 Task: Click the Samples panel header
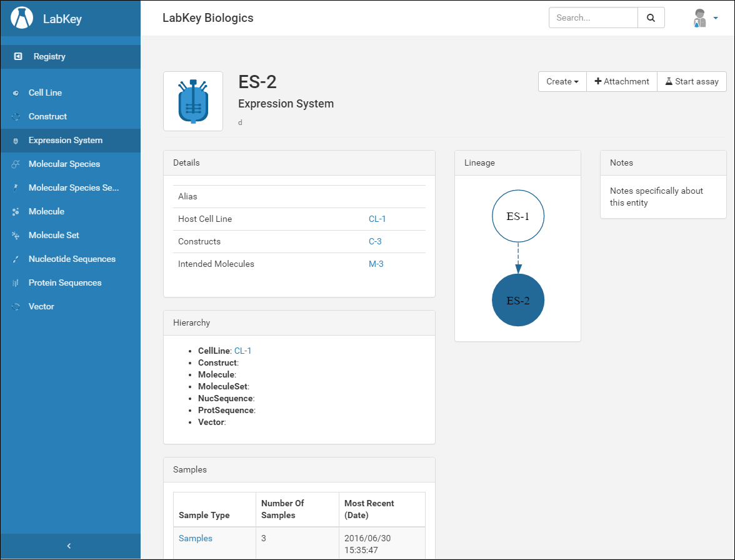299,470
